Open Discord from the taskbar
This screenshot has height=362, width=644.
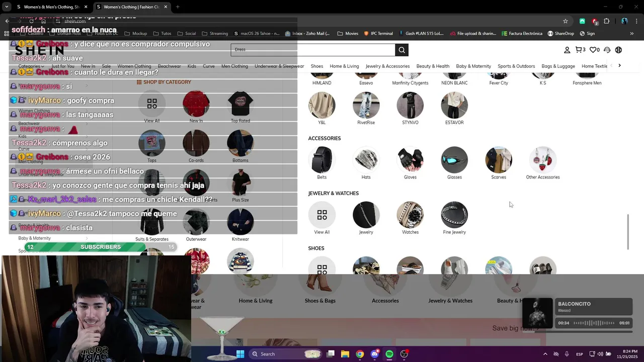tap(374, 354)
